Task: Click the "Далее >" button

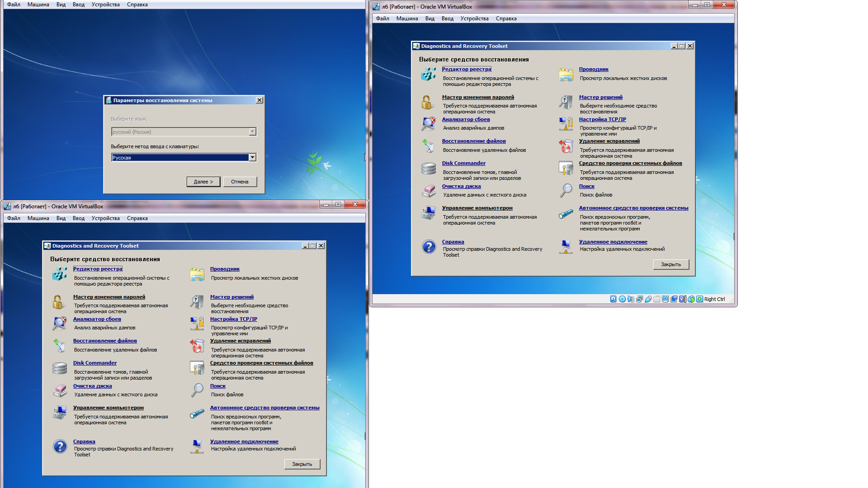Action: (x=203, y=182)
